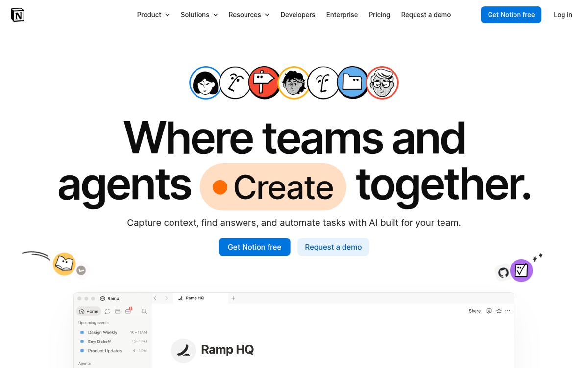Open the Enterprise menu item

point(342,15)
